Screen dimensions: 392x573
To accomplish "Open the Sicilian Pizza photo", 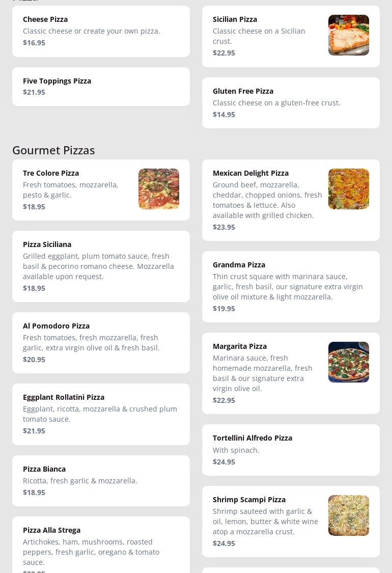I will 348,35.
